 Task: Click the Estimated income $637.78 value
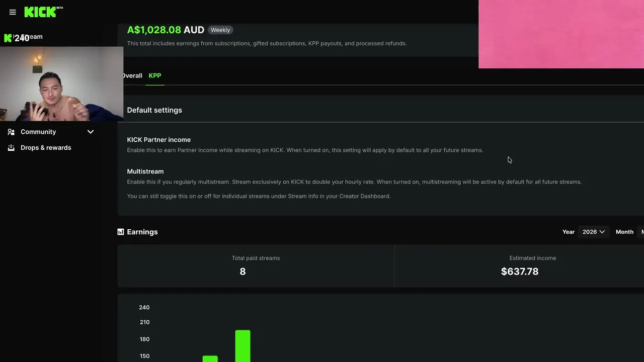520,271
